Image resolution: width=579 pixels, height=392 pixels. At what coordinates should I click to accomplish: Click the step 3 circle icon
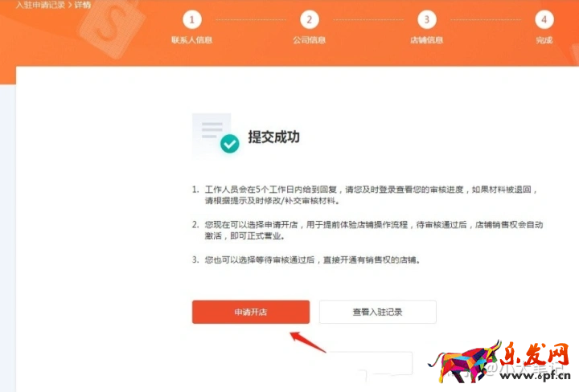pos(426,19)
